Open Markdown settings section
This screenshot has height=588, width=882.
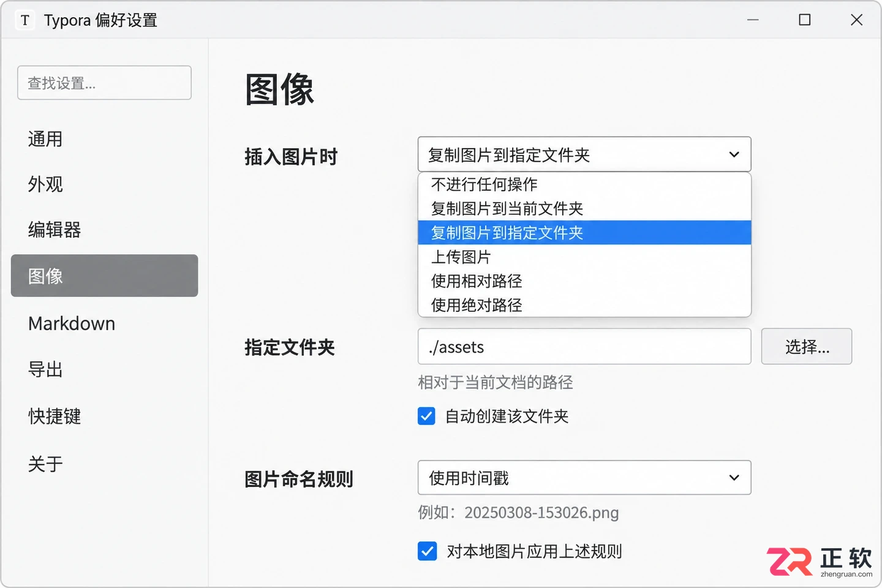click(104, 323)
